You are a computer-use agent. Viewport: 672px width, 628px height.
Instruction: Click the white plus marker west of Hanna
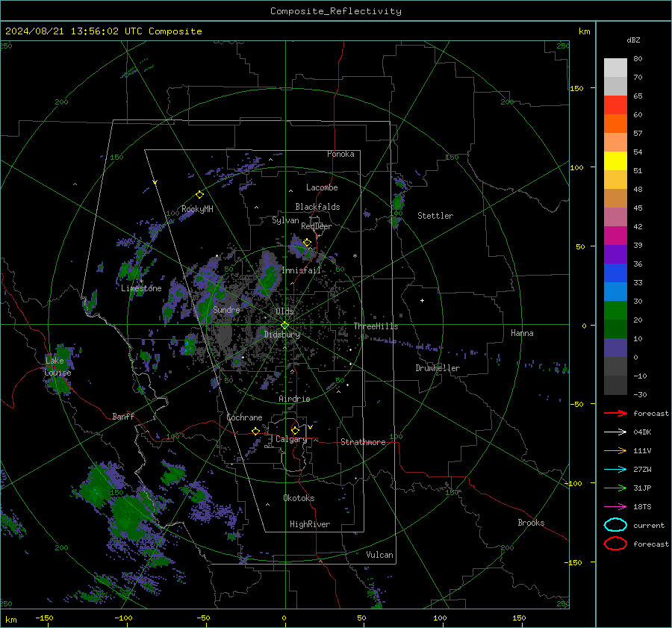pos(422,300)
